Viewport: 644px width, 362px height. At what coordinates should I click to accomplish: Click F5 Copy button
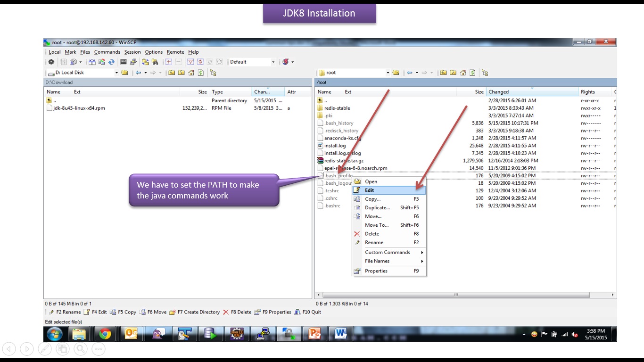[x=123, y=312]
